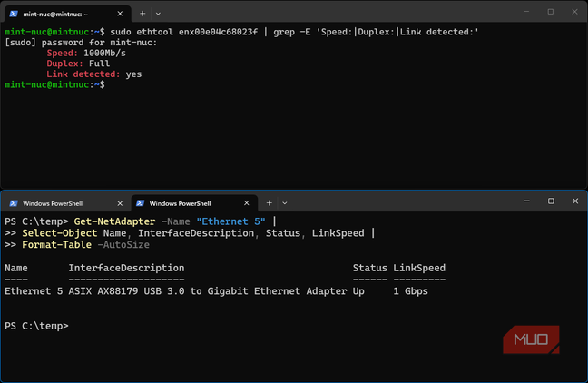The image size is (588, 383).
Task: Click the 'Status' column header
Action: pos(369,268)
